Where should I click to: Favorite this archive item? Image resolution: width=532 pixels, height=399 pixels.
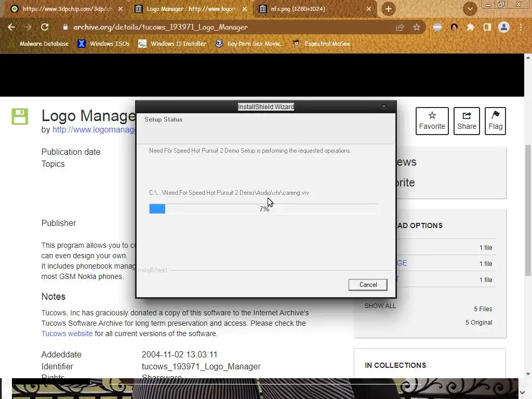[432, 121]
